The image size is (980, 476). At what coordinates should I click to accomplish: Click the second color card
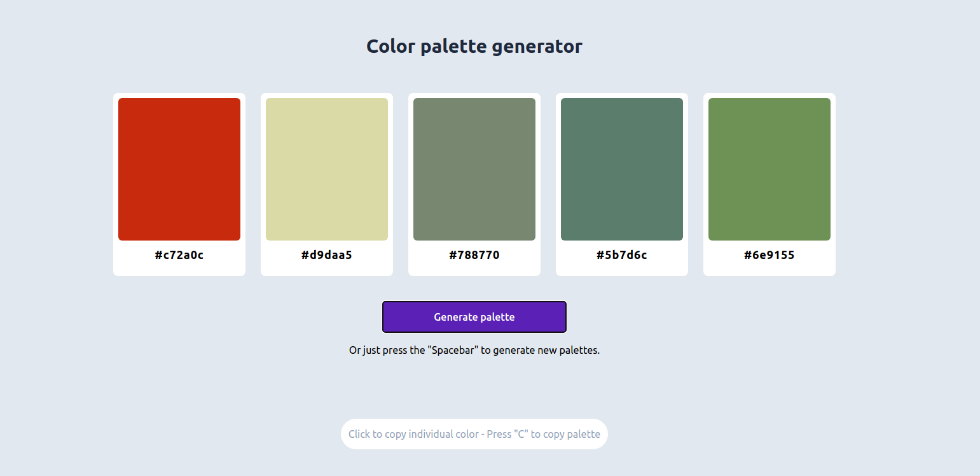coord(326,184)
